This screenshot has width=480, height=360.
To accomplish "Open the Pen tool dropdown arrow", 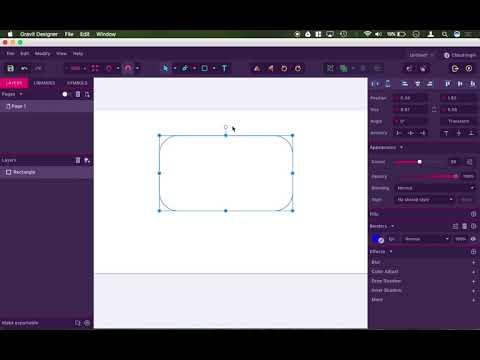I will [x=195, y=68].
